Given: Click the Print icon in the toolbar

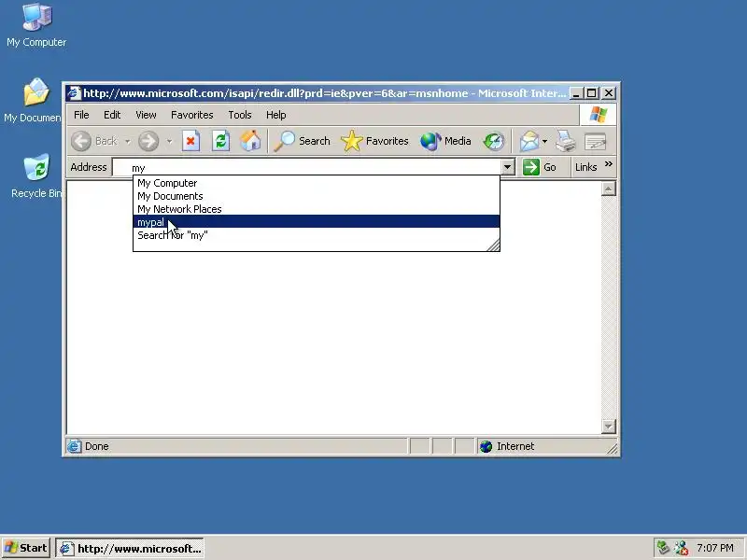Looking at the screenshot, I should coord(566,141).
